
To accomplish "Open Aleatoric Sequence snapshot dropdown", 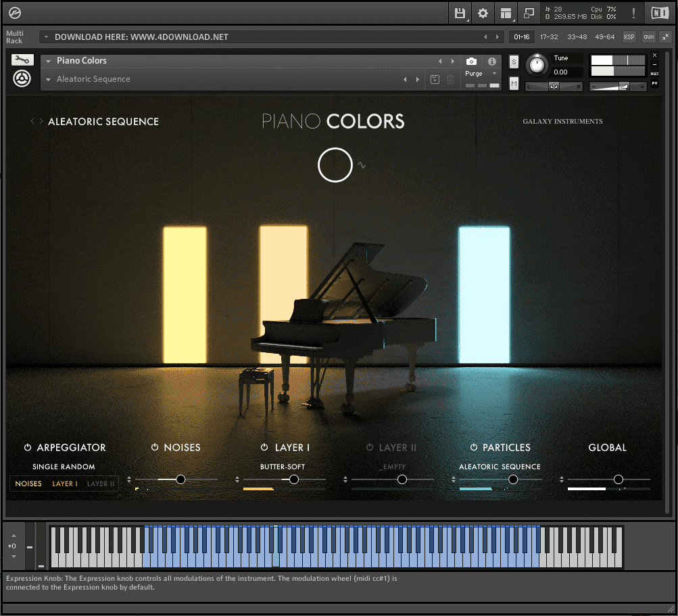I will click(49, 80).
